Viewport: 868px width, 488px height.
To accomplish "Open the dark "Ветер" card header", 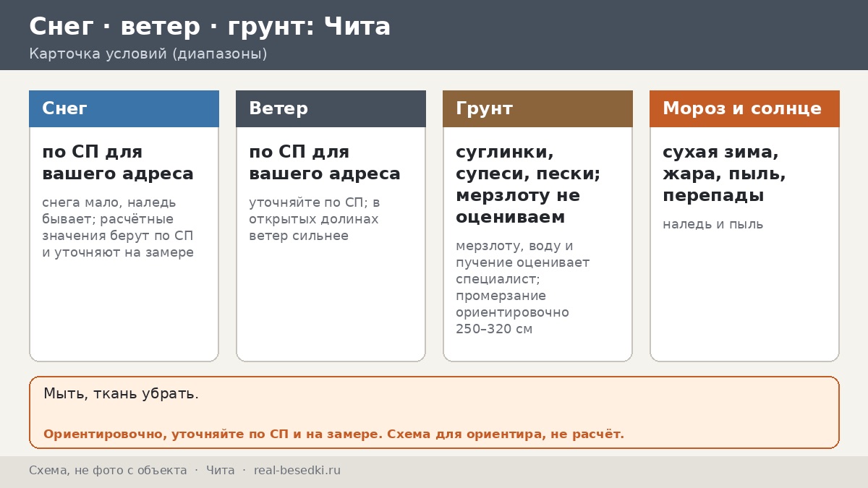I will (x=331, y=108).
